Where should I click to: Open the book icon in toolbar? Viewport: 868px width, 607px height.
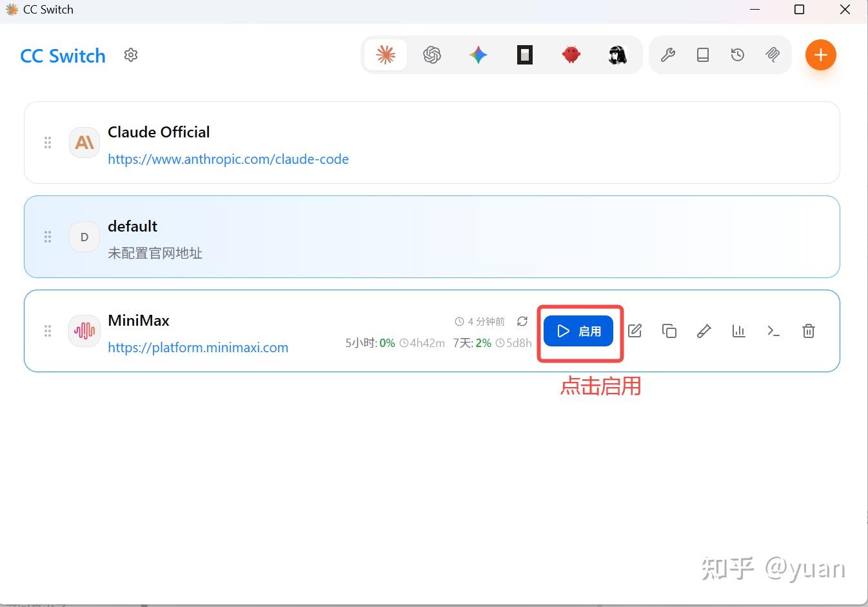703,55
